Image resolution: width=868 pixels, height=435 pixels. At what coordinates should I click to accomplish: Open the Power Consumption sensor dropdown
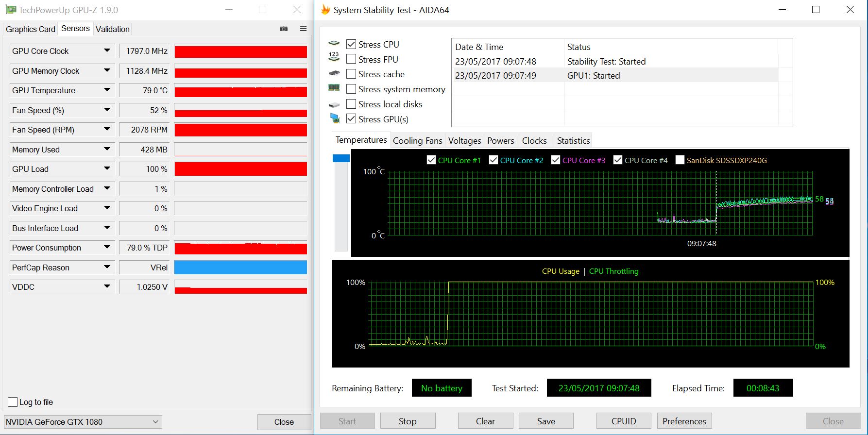(107, 248)
